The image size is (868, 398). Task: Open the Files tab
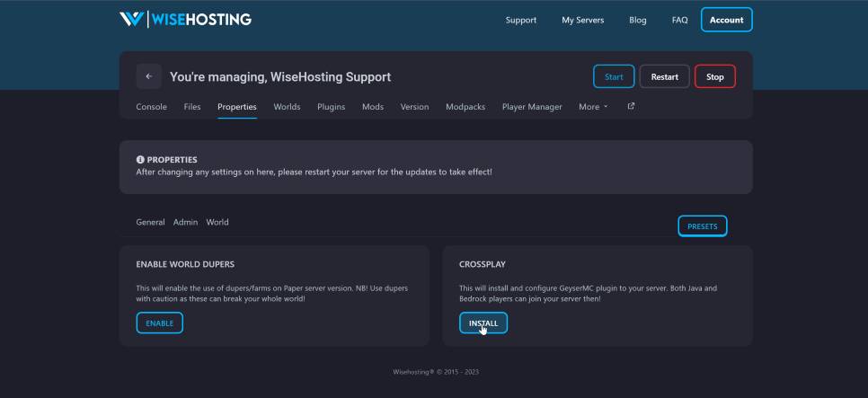(x=192, y=107)
